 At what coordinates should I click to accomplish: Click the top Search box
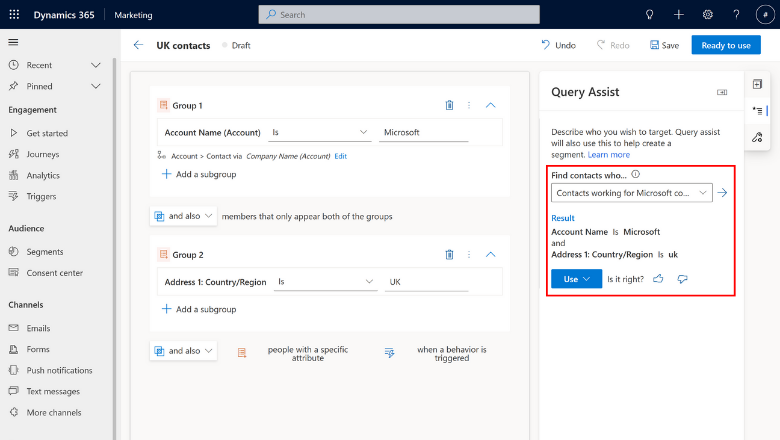pos(399,14)
